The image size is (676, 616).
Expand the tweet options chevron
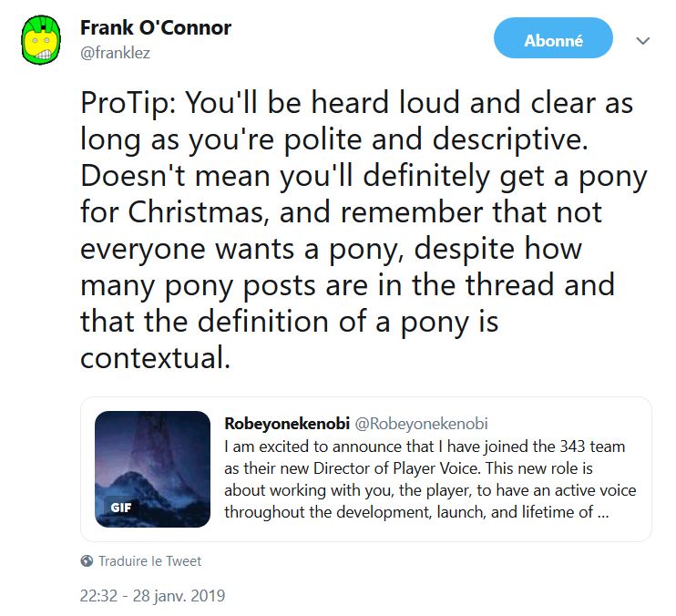642,41
